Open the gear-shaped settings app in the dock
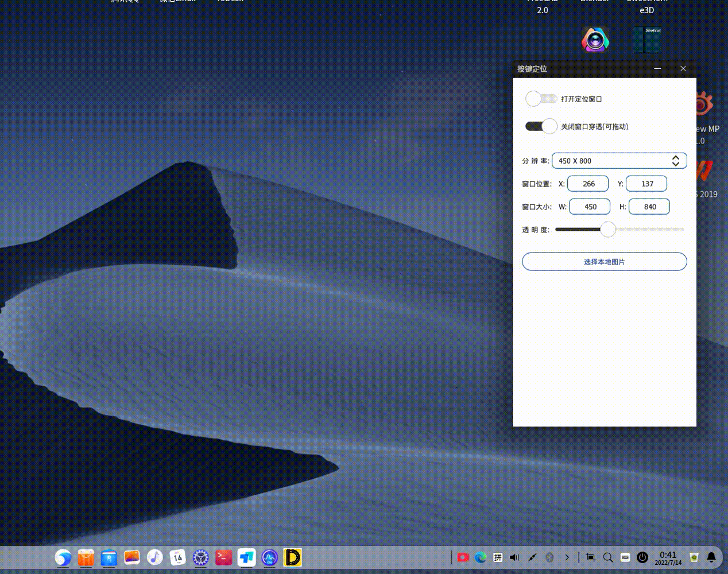Image resolution: width=728 pixels, height=574 pixels. pyautogui.click(x=200, y=557)
